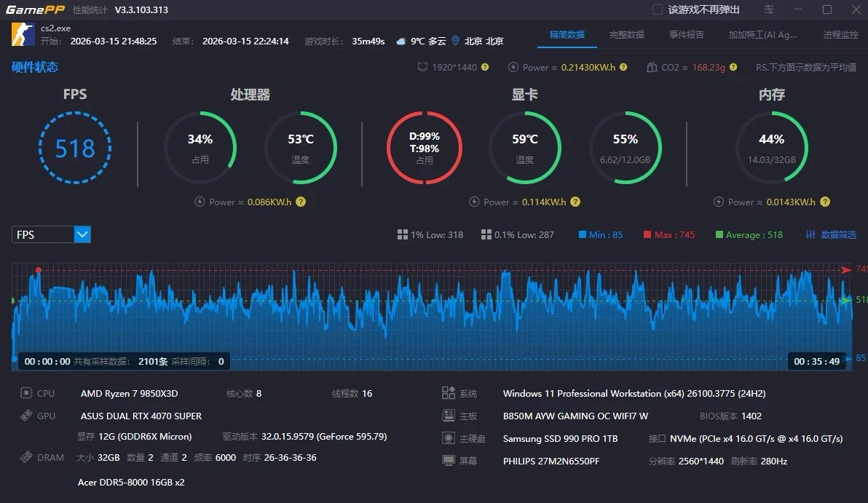
Task: Click the help icon next to CO2 168.23g
Action: coord(733,67)
